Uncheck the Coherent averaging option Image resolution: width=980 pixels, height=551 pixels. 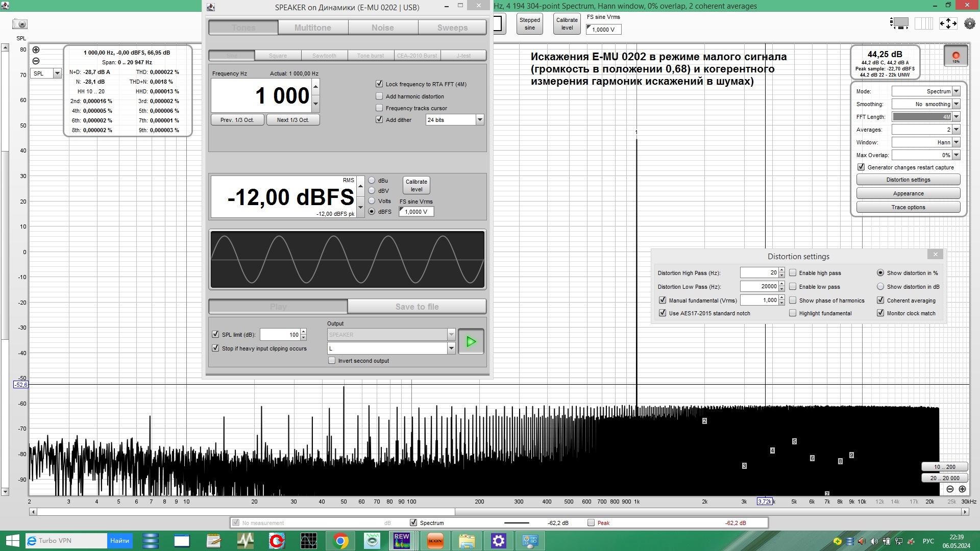(x=880, y=300)
